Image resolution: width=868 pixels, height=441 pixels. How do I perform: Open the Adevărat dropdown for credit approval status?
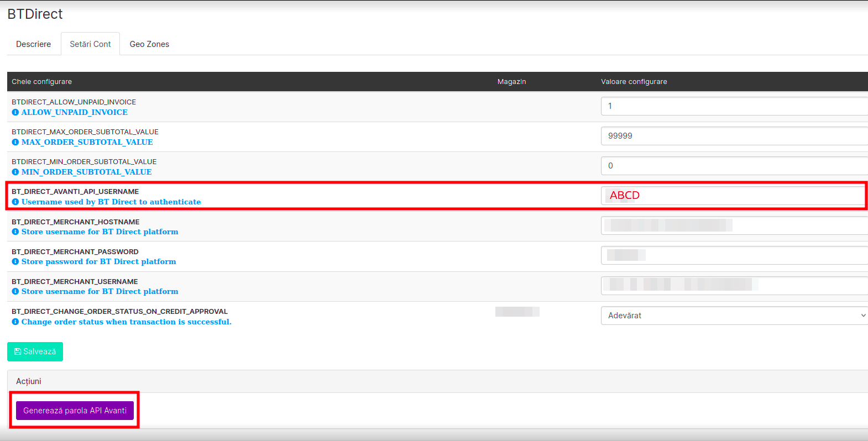[734, 316]
